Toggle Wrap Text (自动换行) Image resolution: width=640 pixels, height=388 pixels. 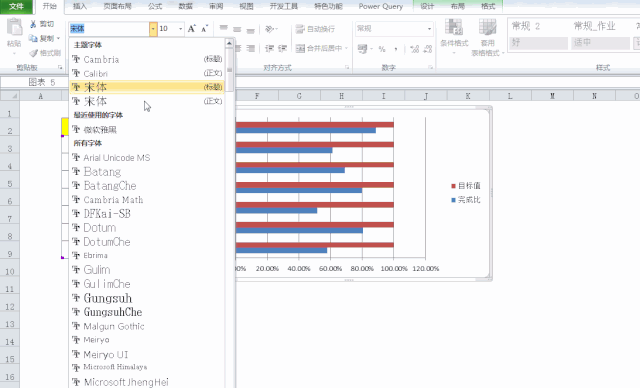click(x=315, y=29)
